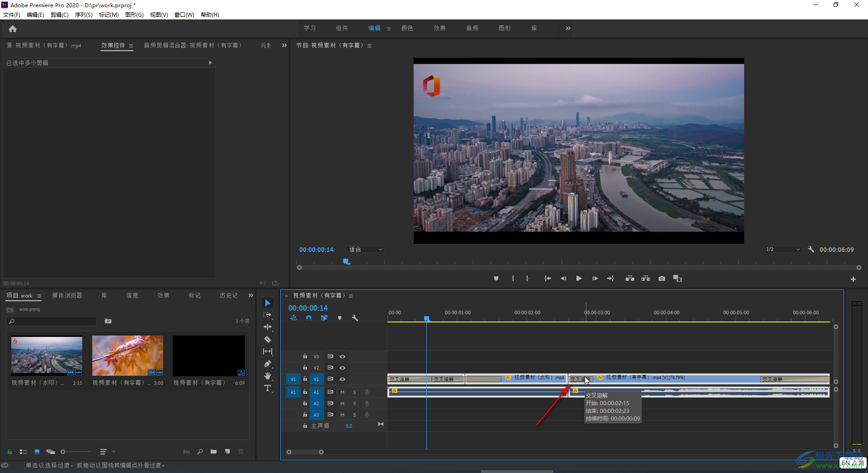Step forward one frame
The image size is (868, 473).
click(595, 279)
